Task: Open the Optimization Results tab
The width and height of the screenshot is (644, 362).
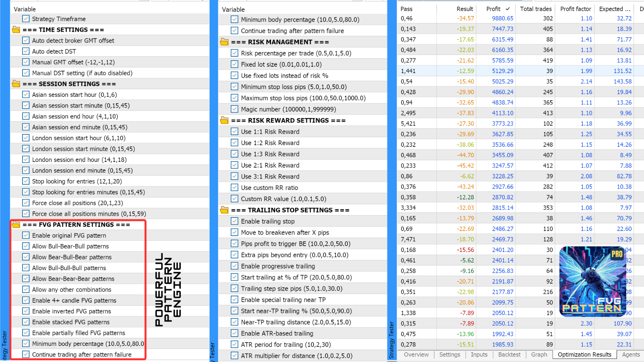Action: (x=584, y=355)
